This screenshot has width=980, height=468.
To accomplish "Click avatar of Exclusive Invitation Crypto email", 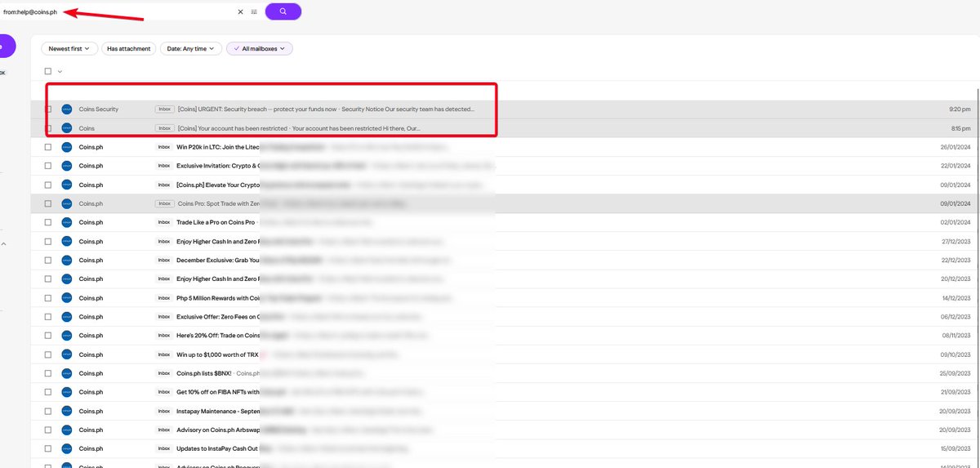I will tap(67, 166).
